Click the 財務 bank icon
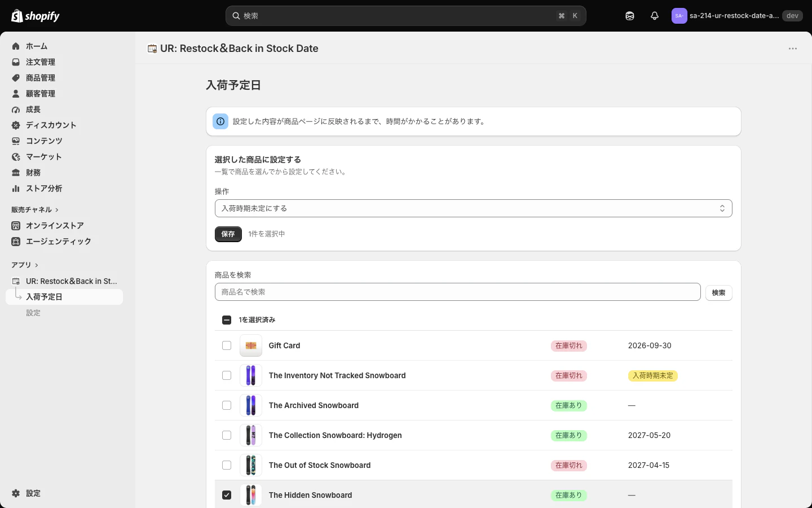The width and height of the screenshot is (812, 508). [16, 173]
